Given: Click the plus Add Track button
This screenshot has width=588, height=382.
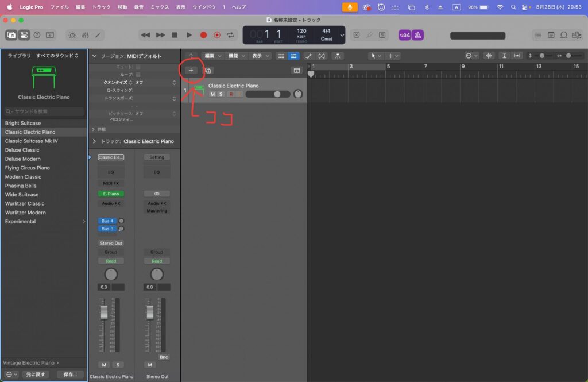Looking at the screenshot, I should pyautogui.click(x=191, y=71).
